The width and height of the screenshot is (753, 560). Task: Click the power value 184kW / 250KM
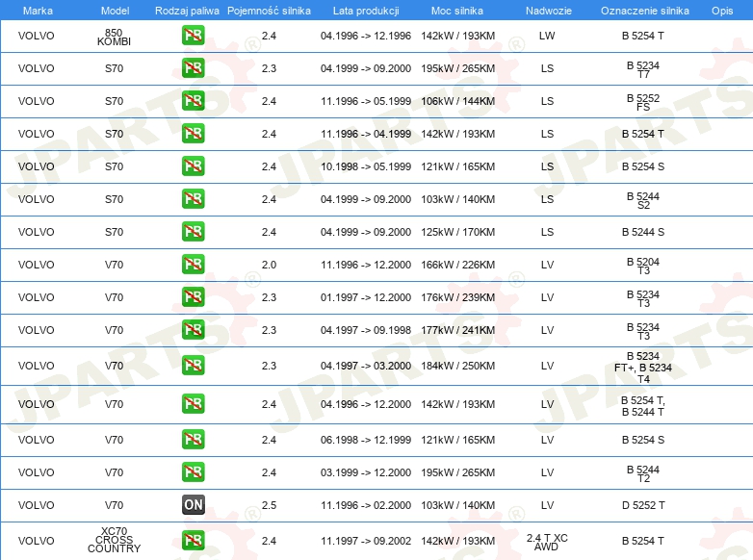coord(457,366)
